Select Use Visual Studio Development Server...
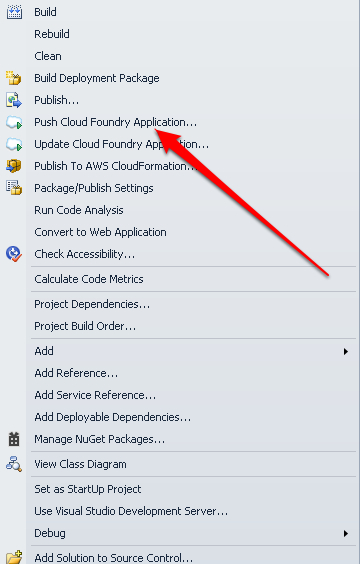The image size is (360, 564). (x=131, y=511)
